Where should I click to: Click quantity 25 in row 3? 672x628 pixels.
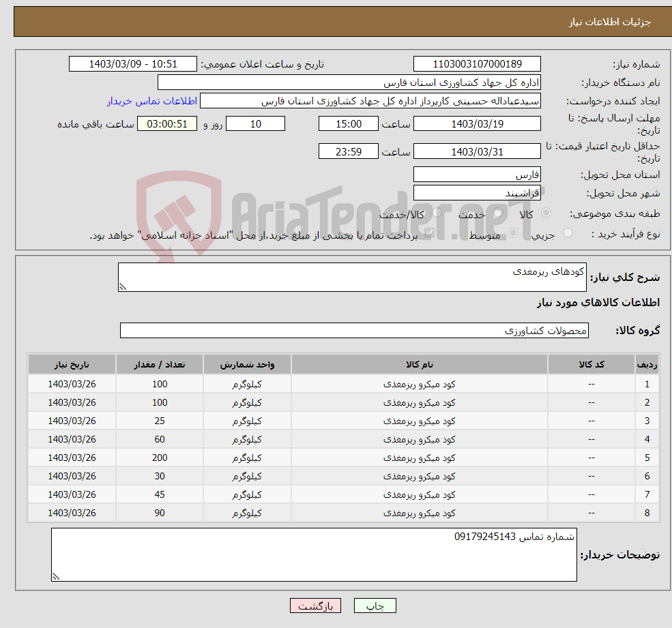160,421
